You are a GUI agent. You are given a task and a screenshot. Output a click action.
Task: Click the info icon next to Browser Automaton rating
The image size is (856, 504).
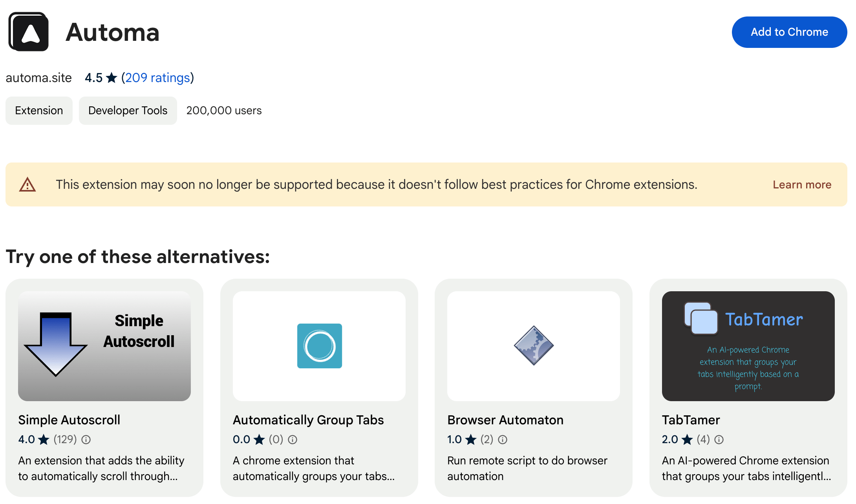(x=503, y=440)
